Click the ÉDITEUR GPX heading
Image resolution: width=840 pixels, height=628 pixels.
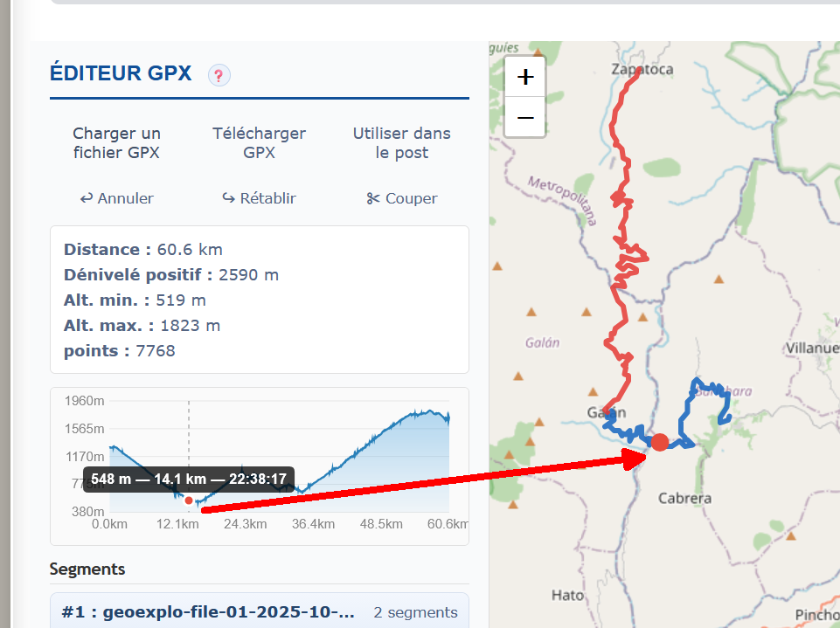click(x=121, y=73)
